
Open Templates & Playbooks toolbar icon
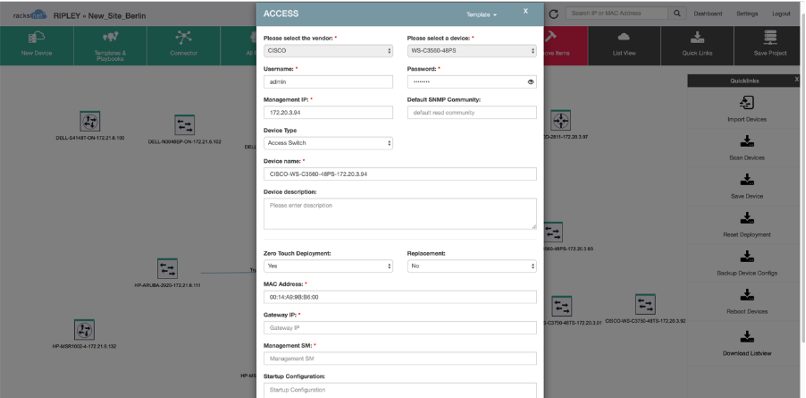coord(110,37)
